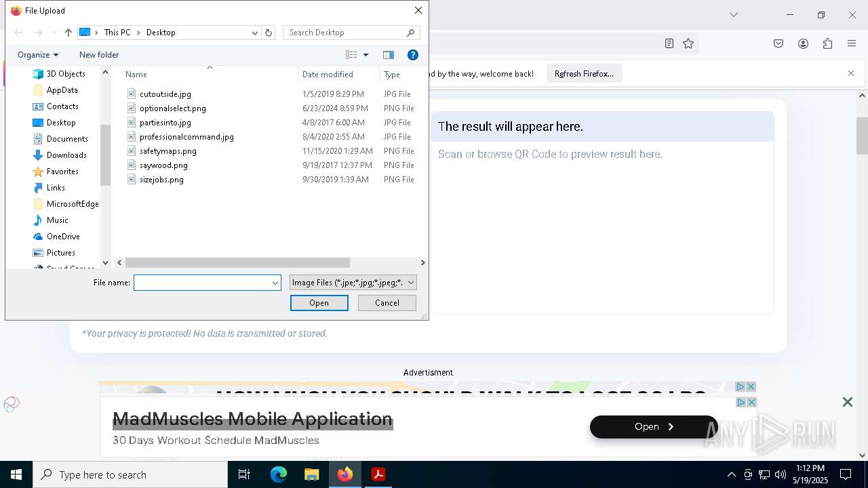Open Downloads folder in sidebar
The height and width of the screenshot is (488, 868).
[66, 155]
